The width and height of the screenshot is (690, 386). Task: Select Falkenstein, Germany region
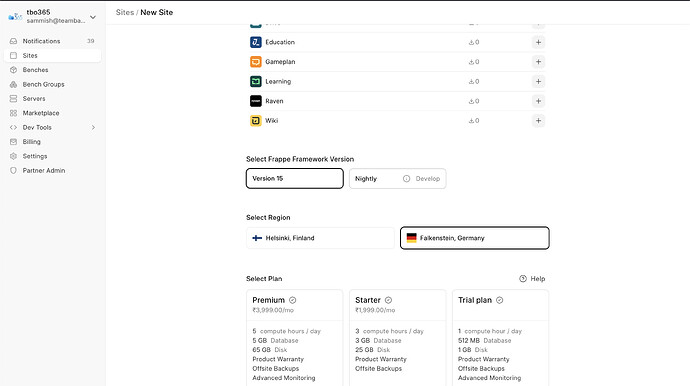[474, 238]
